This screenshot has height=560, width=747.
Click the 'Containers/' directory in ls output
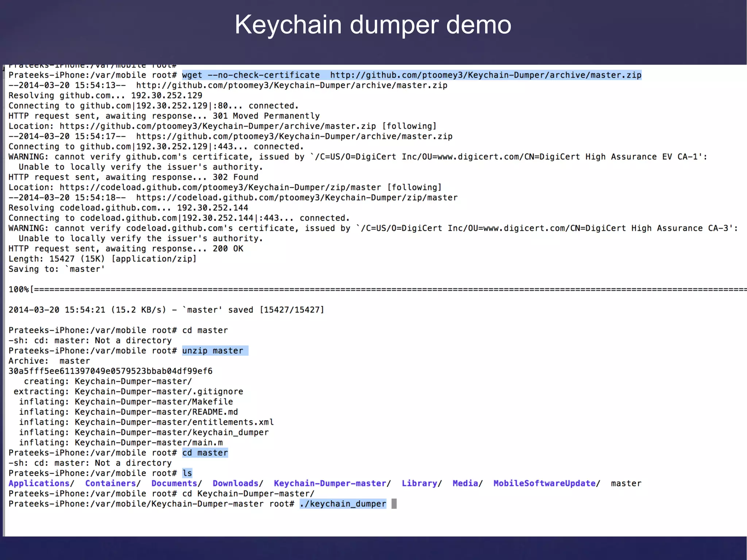[113, 483]
